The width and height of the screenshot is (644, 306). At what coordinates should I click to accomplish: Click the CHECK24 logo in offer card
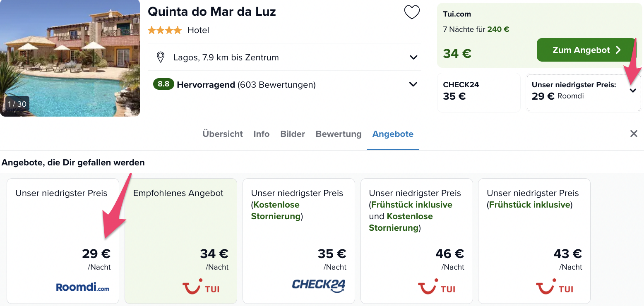point(319,286)
